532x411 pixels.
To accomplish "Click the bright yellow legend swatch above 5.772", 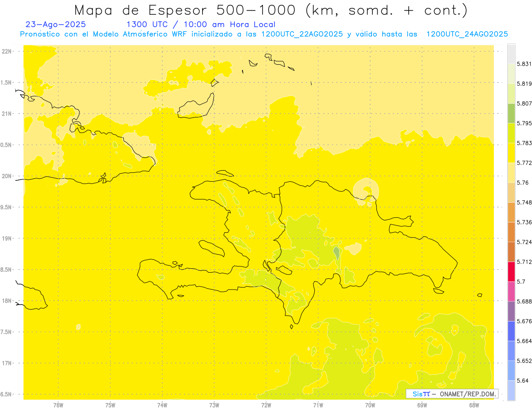I will [x=511, y=153].
